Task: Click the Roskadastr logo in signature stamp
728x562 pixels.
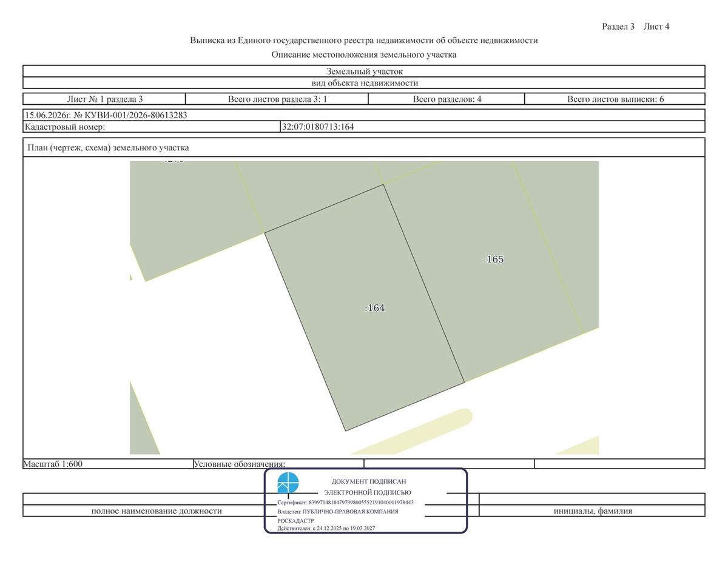Action: click(x=288, y=483)
